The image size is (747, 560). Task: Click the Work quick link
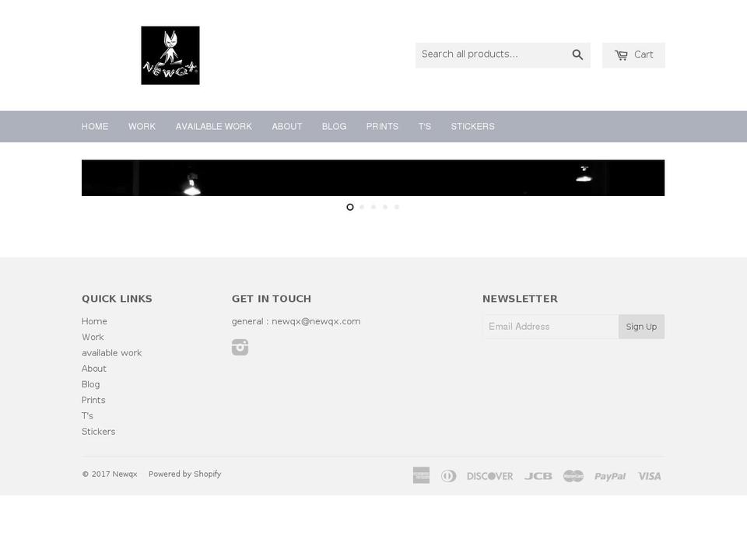[93, 337]
